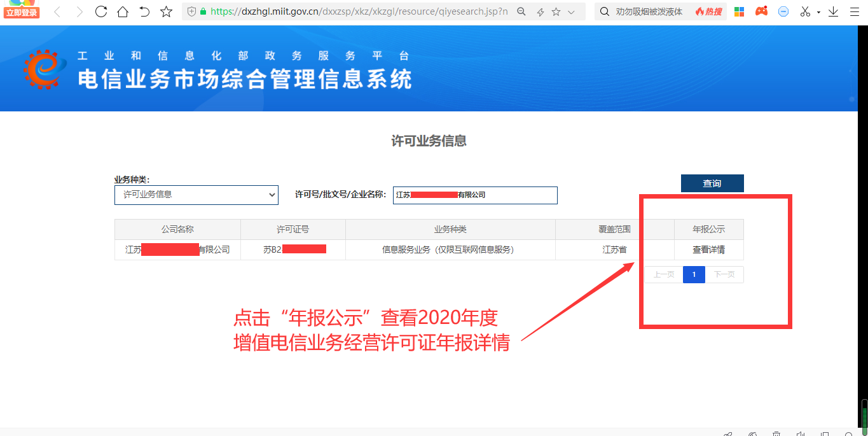868x436 pixels.
Task: Click the colorful grid apps icon
Action: coord(739,11)
